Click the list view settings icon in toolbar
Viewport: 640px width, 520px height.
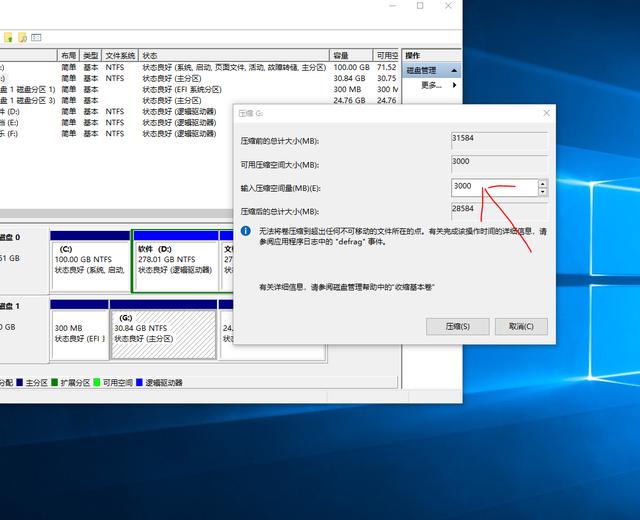pyautogui.click(x=36, y=38)
